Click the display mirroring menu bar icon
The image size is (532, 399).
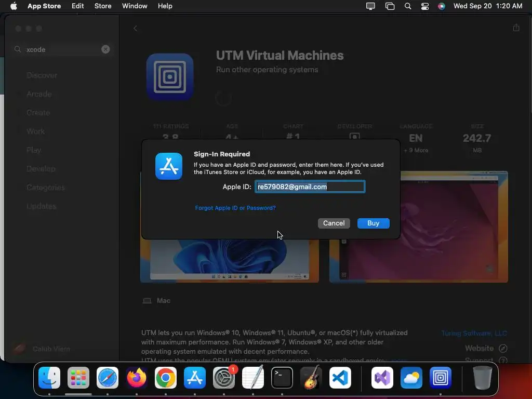click(x=370, y=6)
